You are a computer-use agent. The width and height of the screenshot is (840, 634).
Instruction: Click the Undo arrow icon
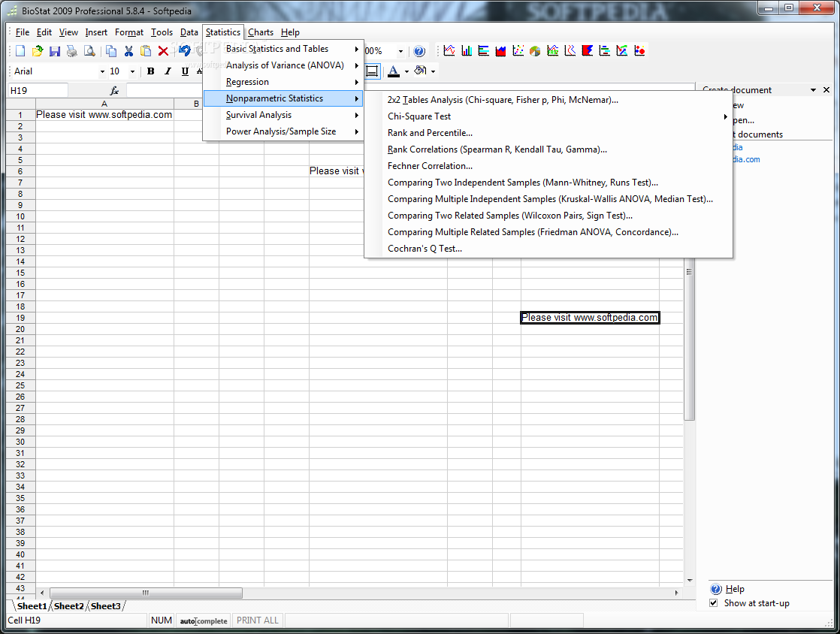tap(185, 51)
